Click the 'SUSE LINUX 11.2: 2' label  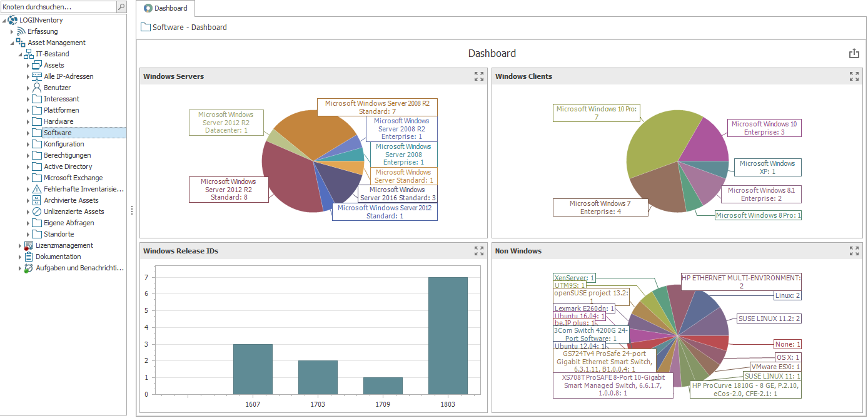pos(769,319)
